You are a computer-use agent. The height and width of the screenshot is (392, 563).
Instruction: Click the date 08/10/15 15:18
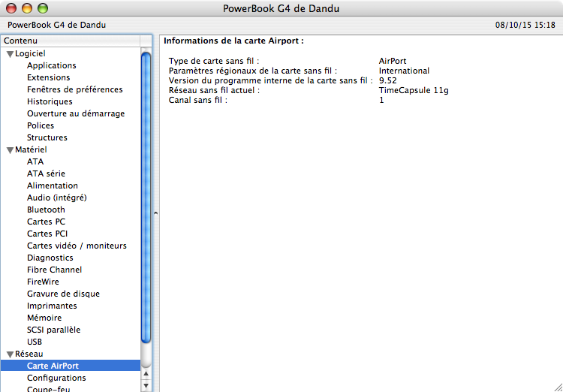click(x=525, y=25)
